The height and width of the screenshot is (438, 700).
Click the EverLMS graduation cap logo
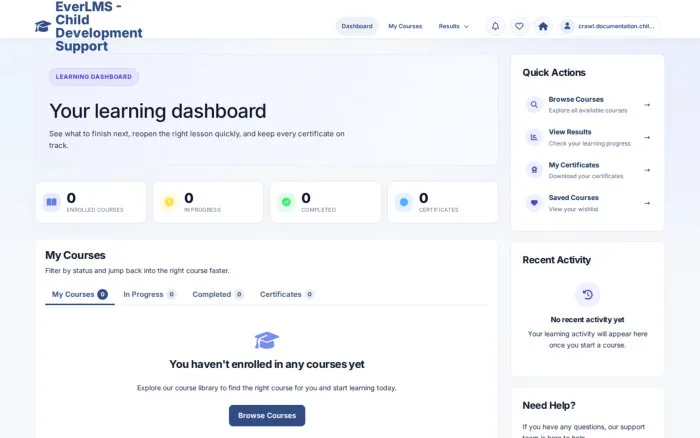[x=43, y=26]
